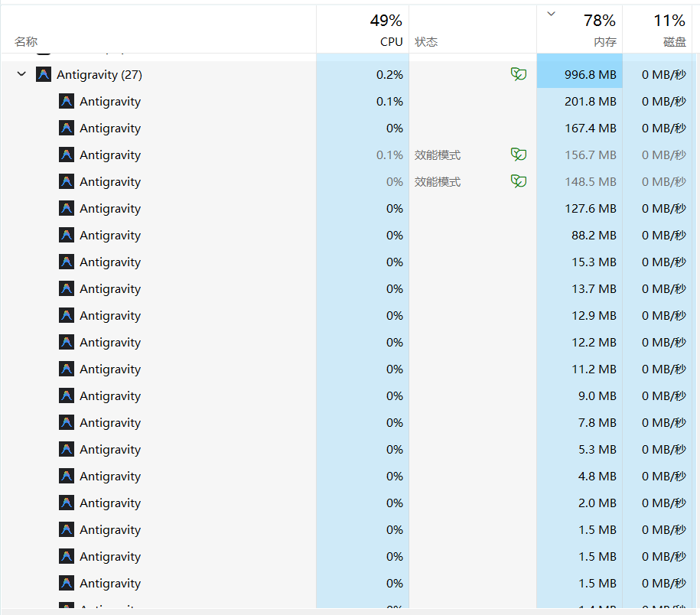
Task: Click the 13.7 MB memory value
Action: click(x=594, y=288)
